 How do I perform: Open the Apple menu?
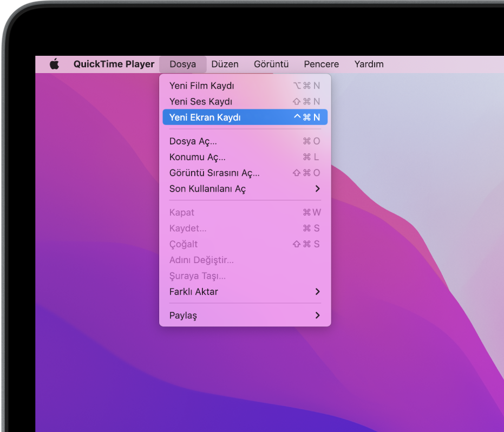click(x=53, y=64)
